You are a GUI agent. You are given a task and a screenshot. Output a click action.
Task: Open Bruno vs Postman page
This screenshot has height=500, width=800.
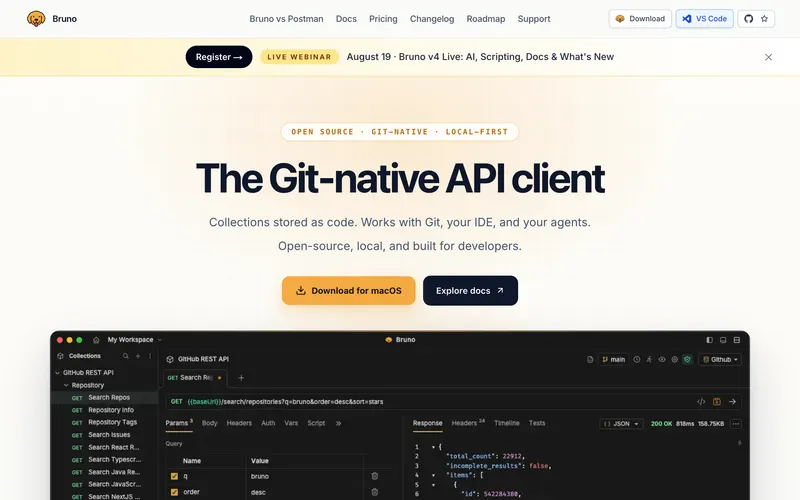pos(286,19)
